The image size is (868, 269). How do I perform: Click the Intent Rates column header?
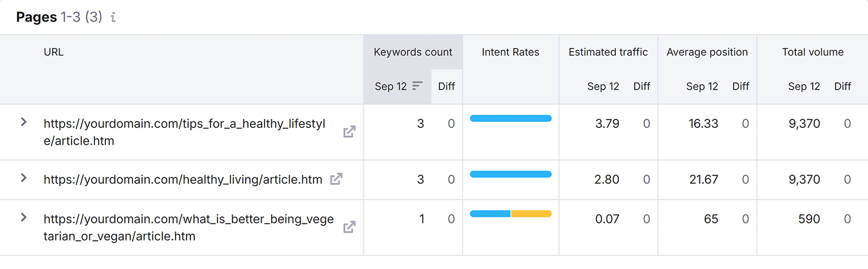point(510,52)
